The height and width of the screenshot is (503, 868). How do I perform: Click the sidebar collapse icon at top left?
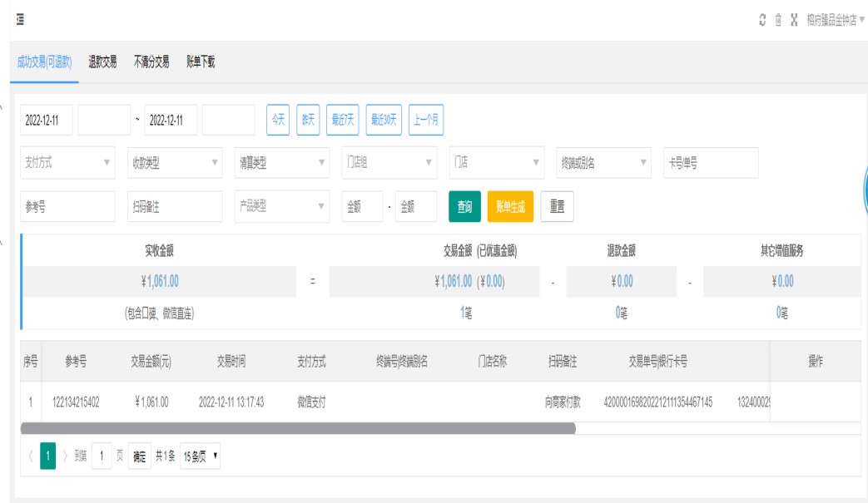19,20
